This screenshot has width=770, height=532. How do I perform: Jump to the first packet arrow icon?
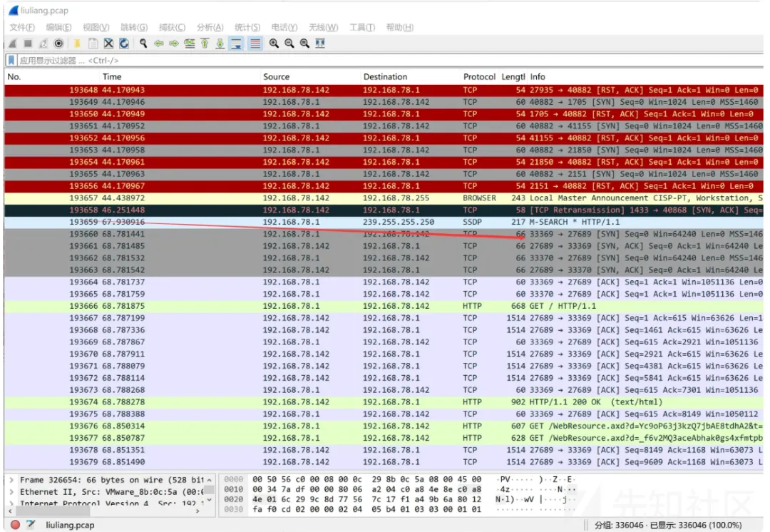(x=205, y=44)
